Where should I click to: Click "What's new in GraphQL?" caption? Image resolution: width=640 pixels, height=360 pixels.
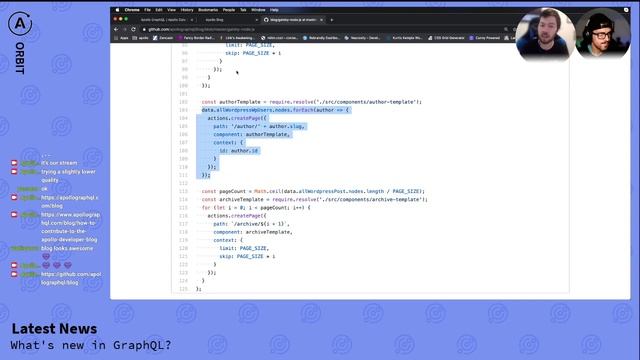(91, 345)
